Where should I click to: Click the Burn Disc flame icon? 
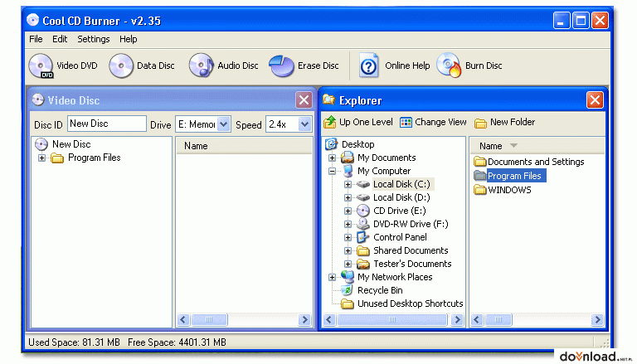point(450,66)
